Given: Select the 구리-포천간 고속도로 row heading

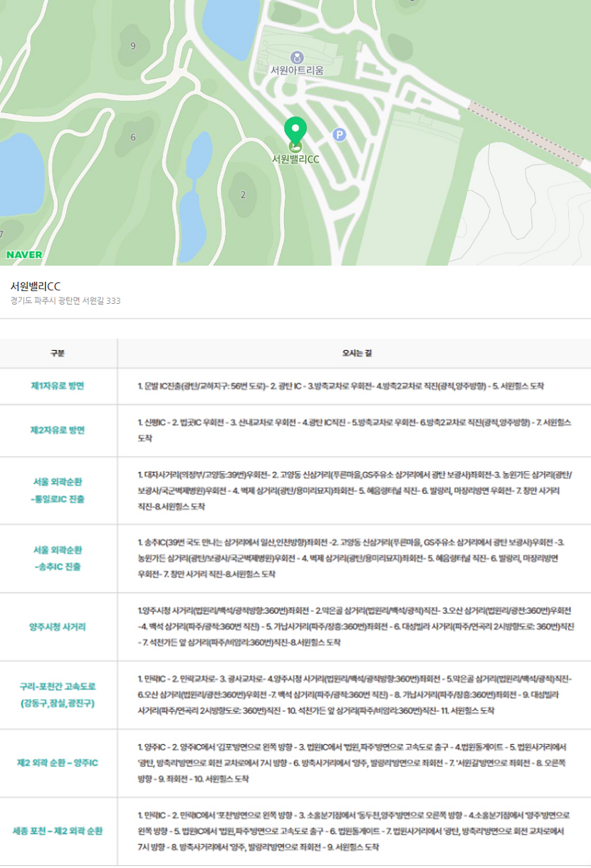Looking at the screenshot, I should tap(58, 687).
